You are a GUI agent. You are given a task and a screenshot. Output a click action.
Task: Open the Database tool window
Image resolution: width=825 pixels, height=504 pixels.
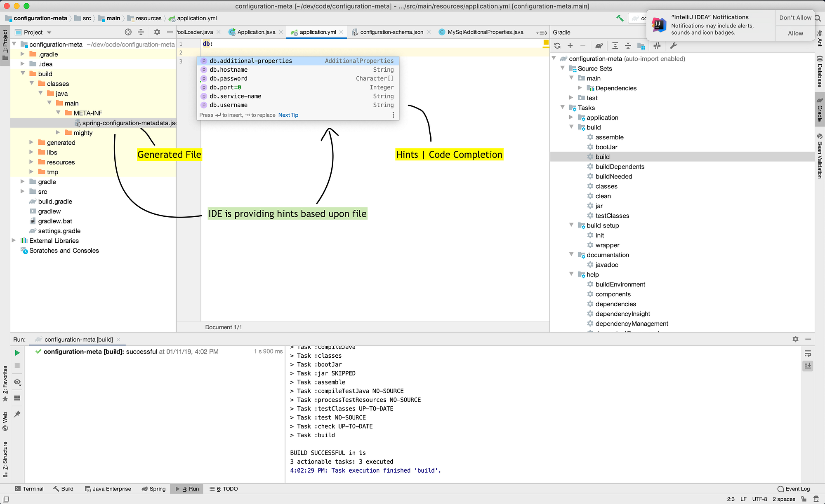tap(820, 72)
